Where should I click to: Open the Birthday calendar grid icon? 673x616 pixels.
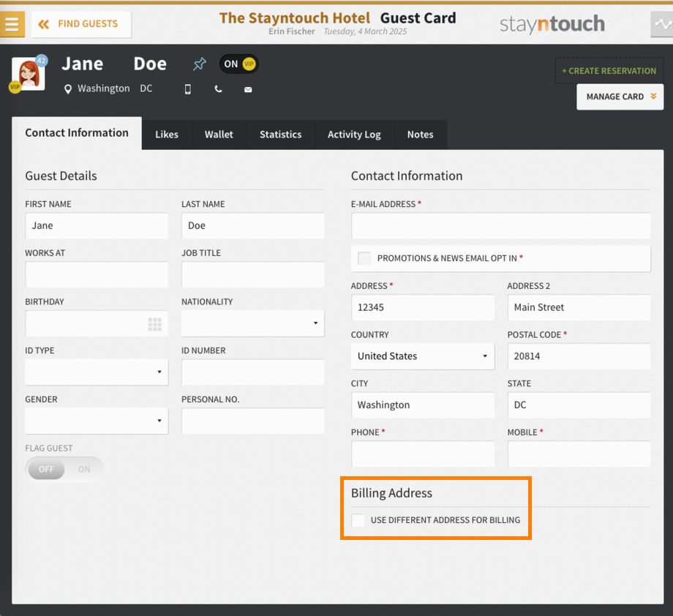155,324
